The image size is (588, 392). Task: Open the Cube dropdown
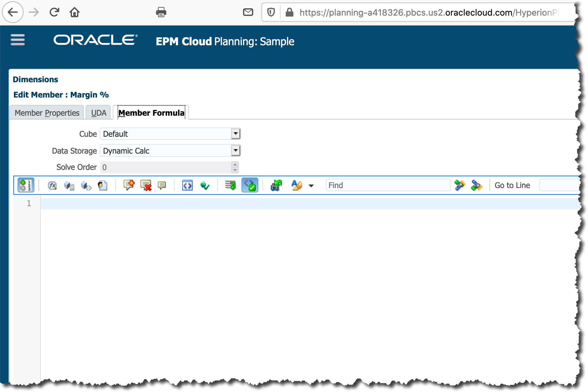(x=235, y=134)
